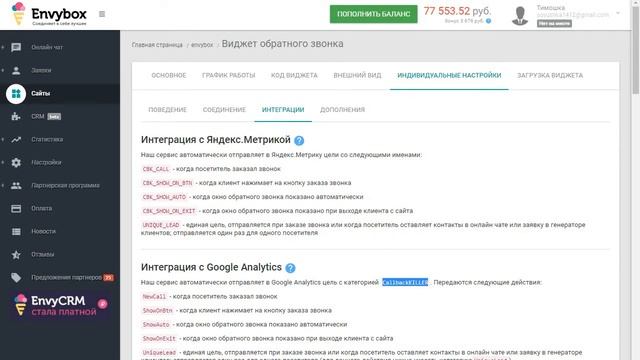The height and width of the screenshot is (360, 640).
Task: Click the user avatar icon
Action: tap(520, 16)
